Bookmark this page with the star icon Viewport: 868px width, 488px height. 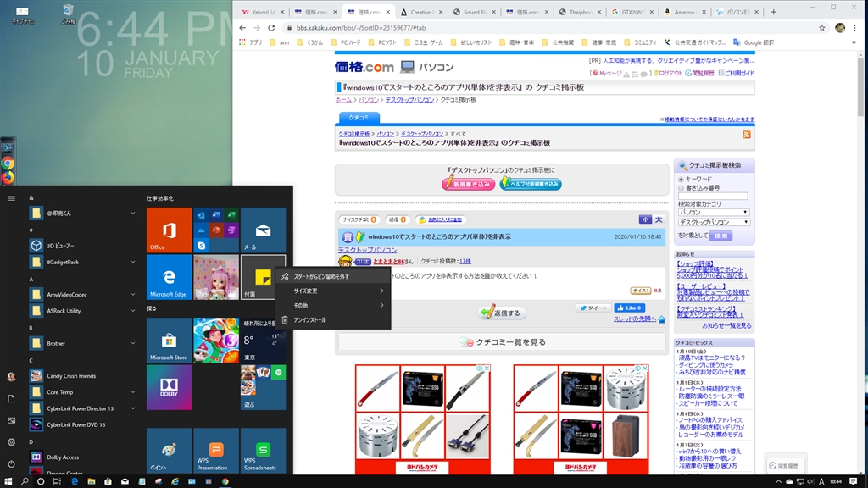pos(822,28)
